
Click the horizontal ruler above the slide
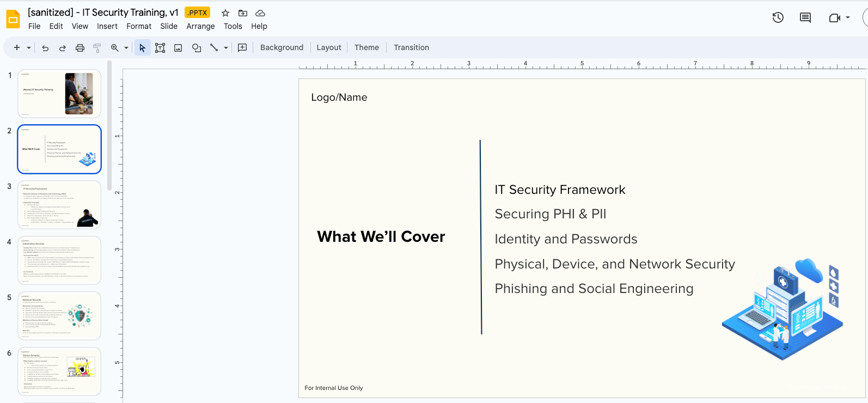582,64
